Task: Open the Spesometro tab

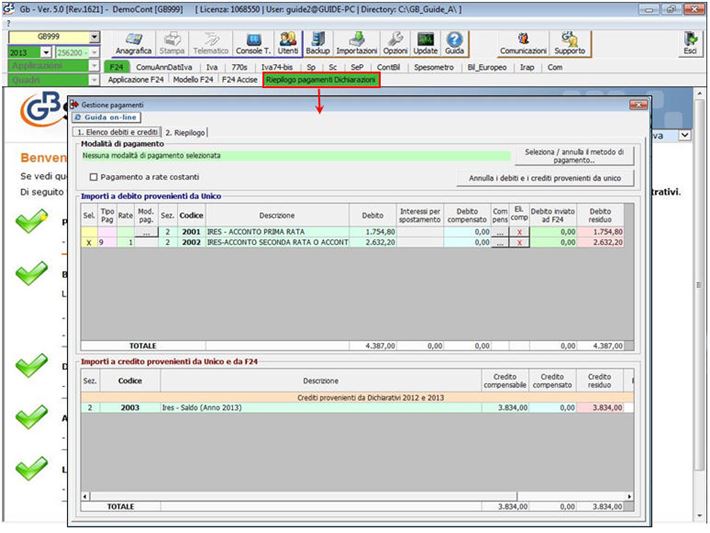Action: click(434, 67)
